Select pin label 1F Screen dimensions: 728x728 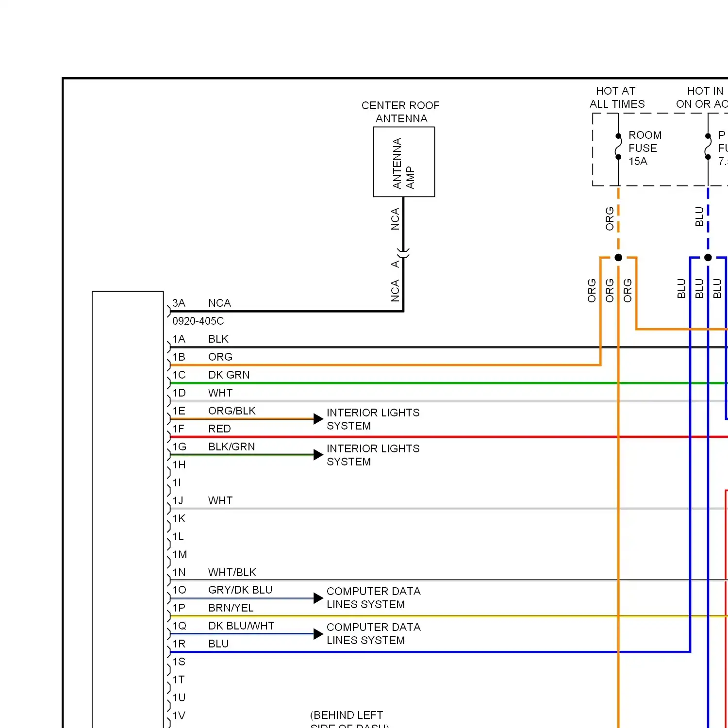point(179,429)
